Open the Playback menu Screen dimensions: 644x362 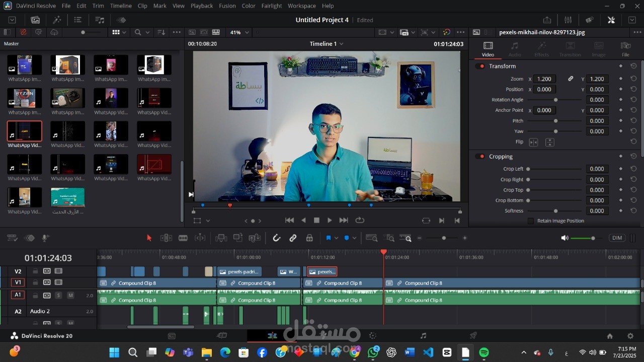201,6
